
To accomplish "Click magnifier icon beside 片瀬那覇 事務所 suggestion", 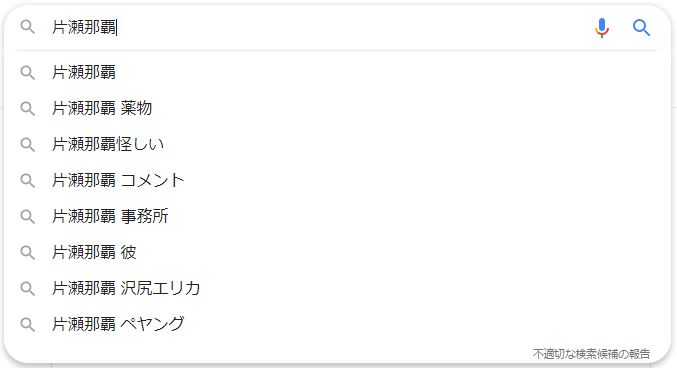I will pos(28,216).
